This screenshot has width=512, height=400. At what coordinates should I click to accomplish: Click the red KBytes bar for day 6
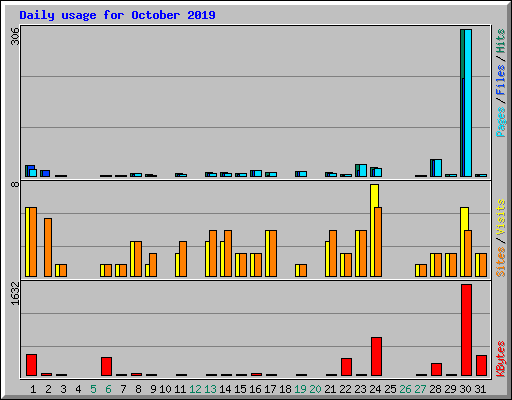pyautogui.click(x=106, y=367)
